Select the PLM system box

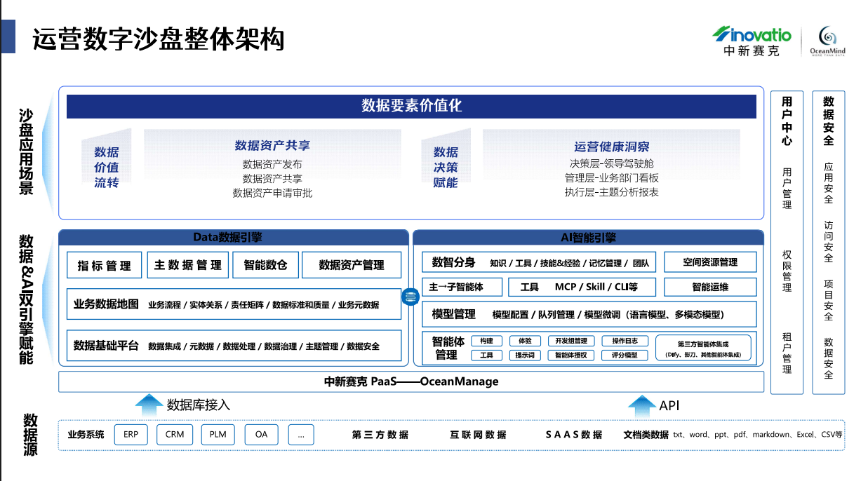click(218, 435)
